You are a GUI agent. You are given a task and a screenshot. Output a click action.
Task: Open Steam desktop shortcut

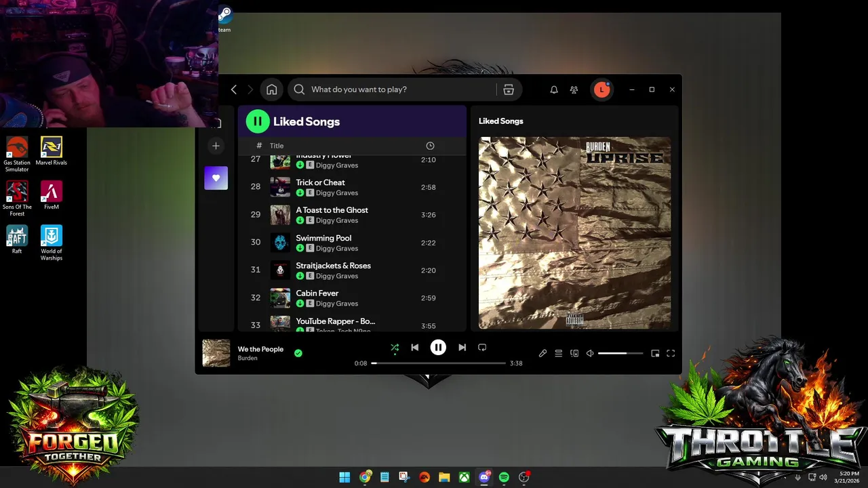[x=224, y=18]
